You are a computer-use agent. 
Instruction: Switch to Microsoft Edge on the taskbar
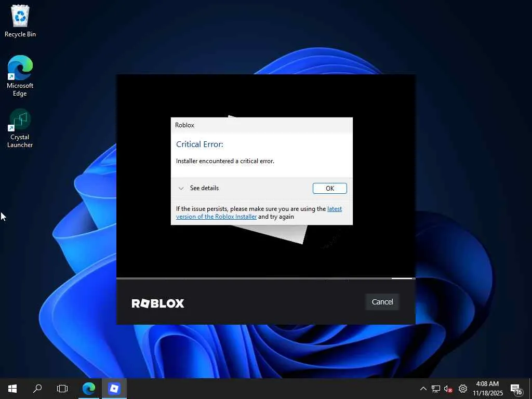[89, 389]
